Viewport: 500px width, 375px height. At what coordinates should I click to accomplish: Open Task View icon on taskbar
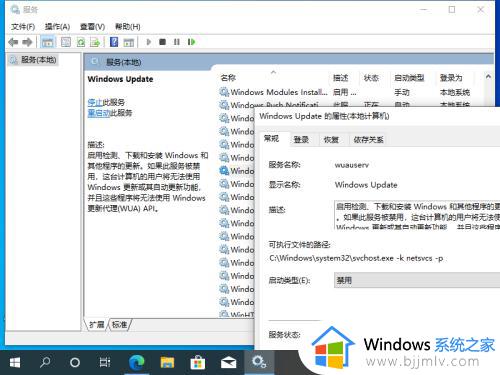[x=105, y=362]
